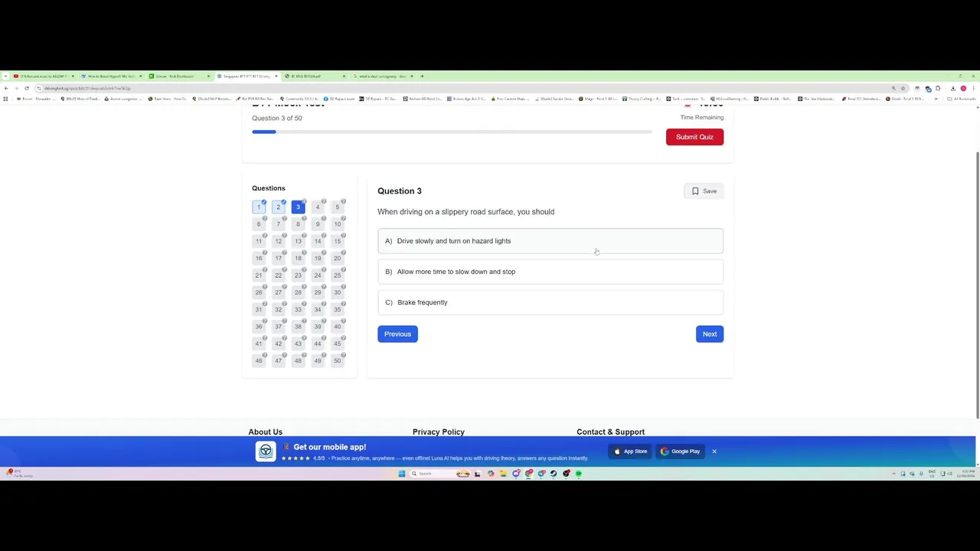
Task: Open the Chrome three-dot menu
Action: (973, 88)
